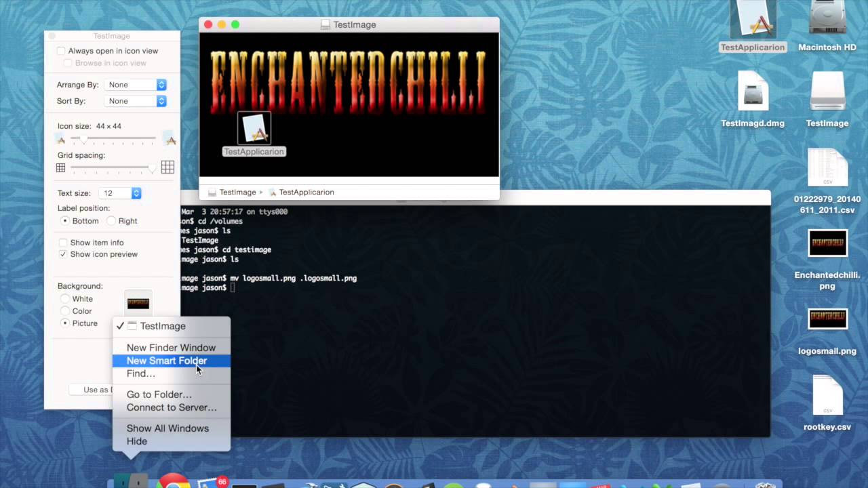Click the background picture well thumbnail
868x488 pixels.
pyautogui.click(x=138, y=304)
